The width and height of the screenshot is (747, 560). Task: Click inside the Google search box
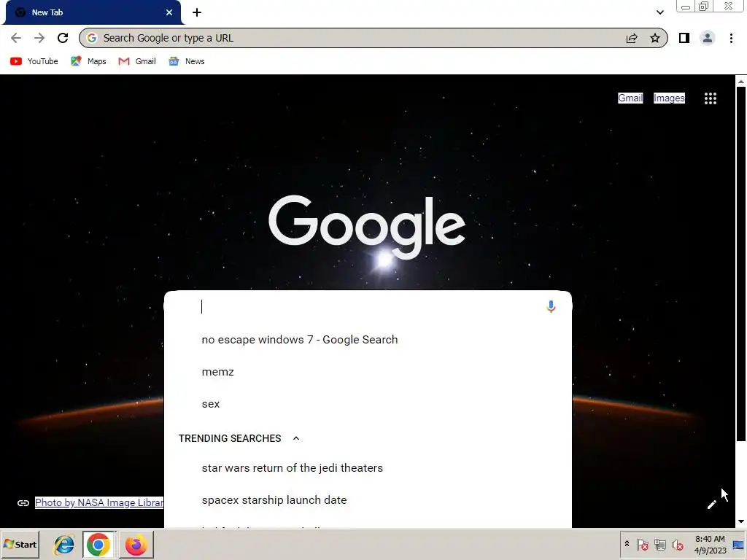[x=368, y=307]
